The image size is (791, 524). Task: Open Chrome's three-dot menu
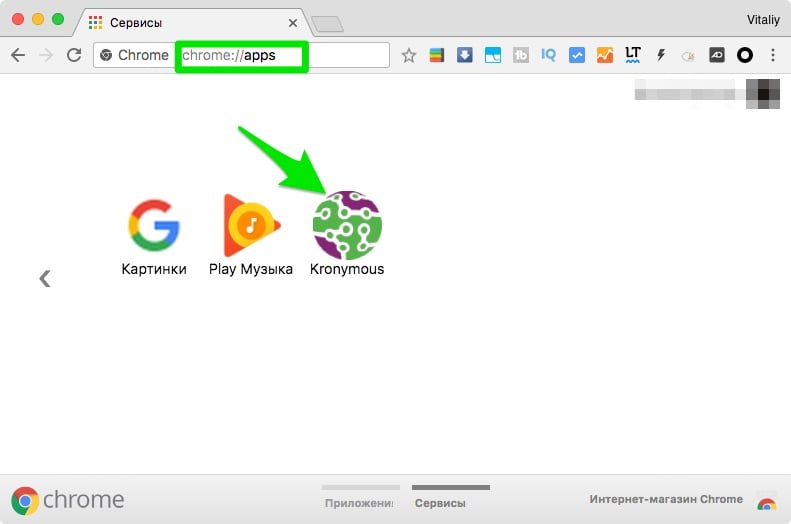772,56
